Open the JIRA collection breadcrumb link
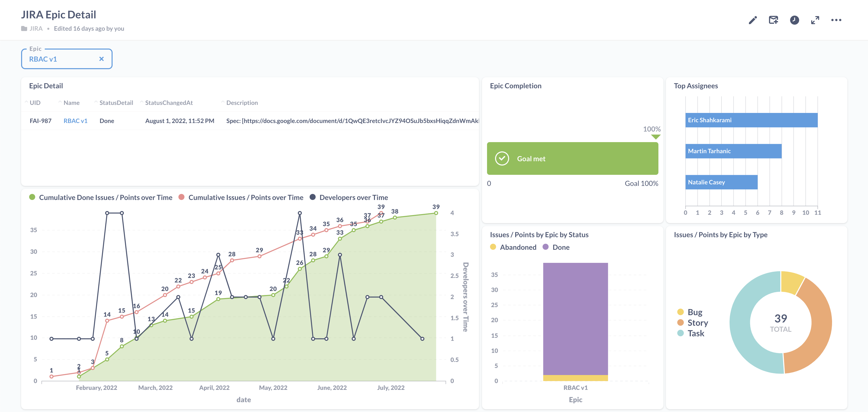 point(36,29)
